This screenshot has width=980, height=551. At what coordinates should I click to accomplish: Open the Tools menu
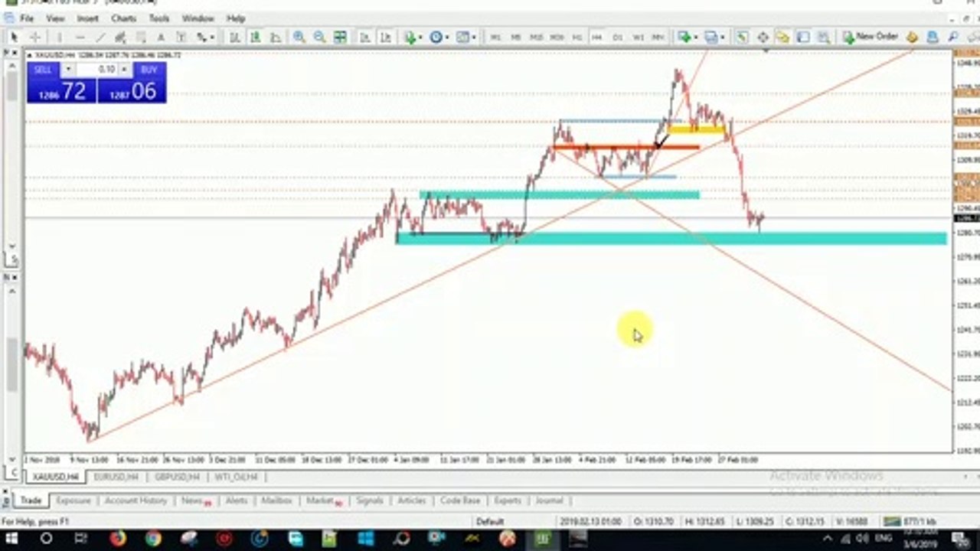tap(159, 18)
